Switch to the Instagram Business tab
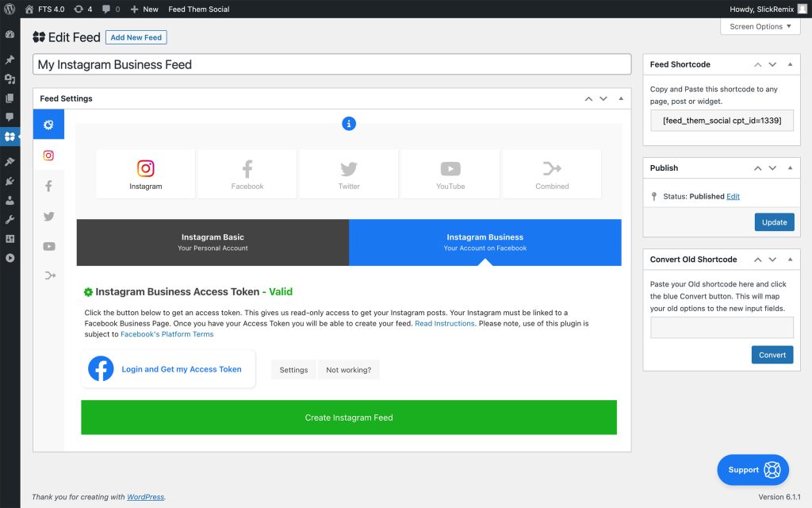The height and width of the screenshot is (508, 812). (x=485, y=242)
